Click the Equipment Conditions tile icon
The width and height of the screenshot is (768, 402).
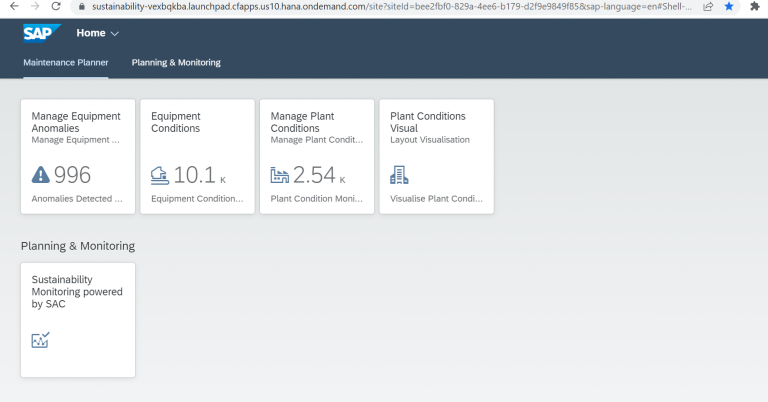click(x=160, y=175)
